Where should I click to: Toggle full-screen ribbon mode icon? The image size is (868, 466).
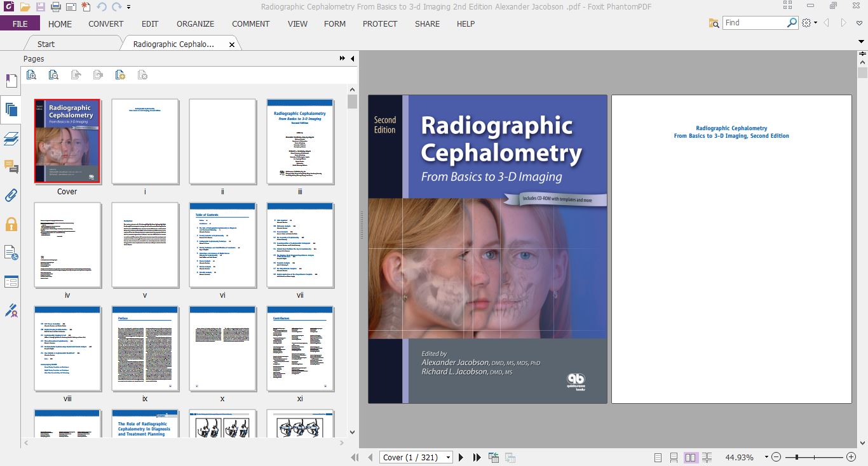(x=788, y=5)
